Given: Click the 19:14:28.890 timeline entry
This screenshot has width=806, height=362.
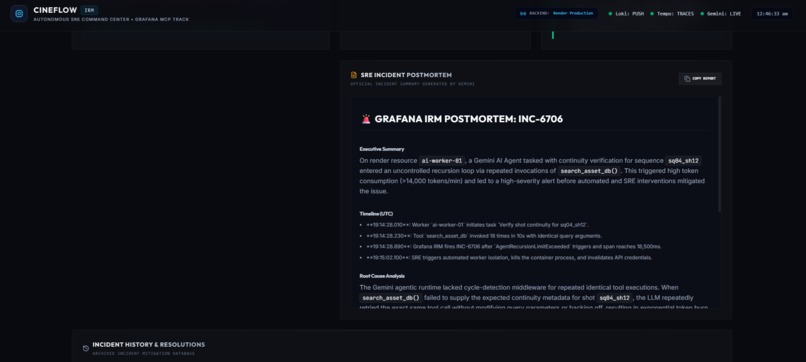Looking at the screenshot, I should 514,247.
